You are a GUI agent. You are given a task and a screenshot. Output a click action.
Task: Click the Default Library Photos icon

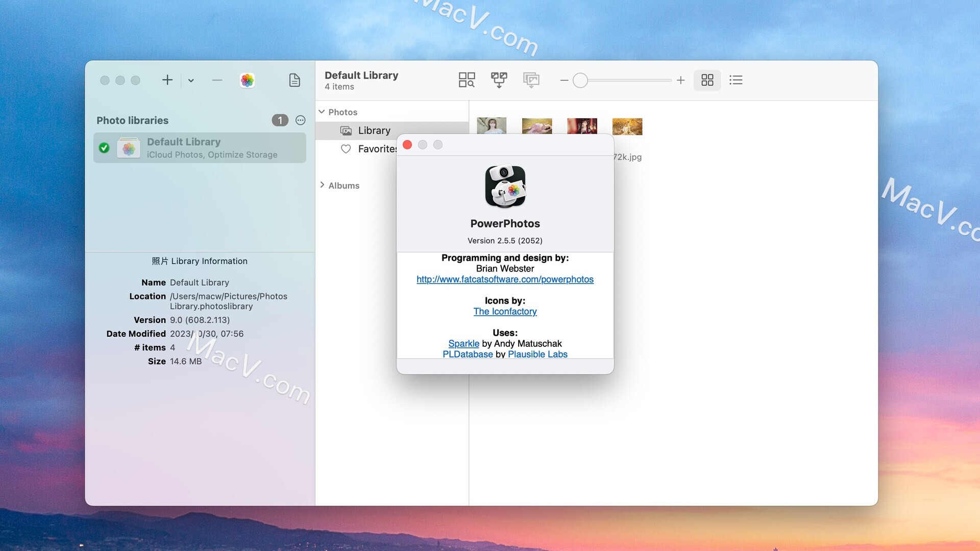pyautogui.click(x=129, y=148)
